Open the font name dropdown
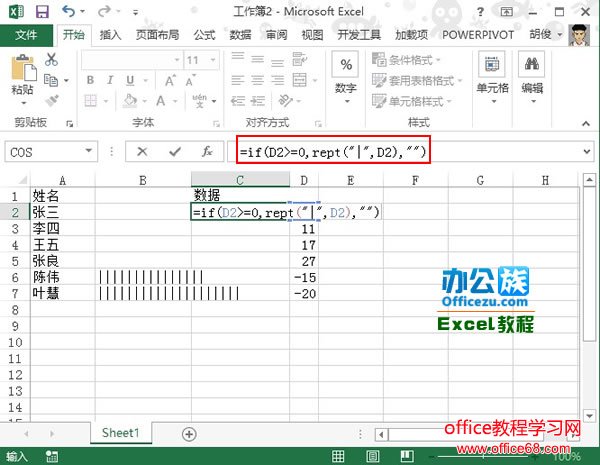Viewport: 600px width, 465px height. (x=177, y=60)
